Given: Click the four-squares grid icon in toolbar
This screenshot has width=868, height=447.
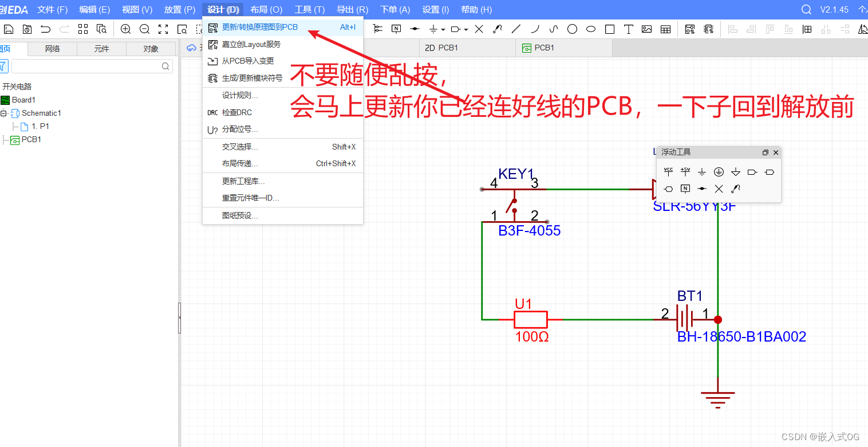Looking at the screenshot, I should coord(83,29).
